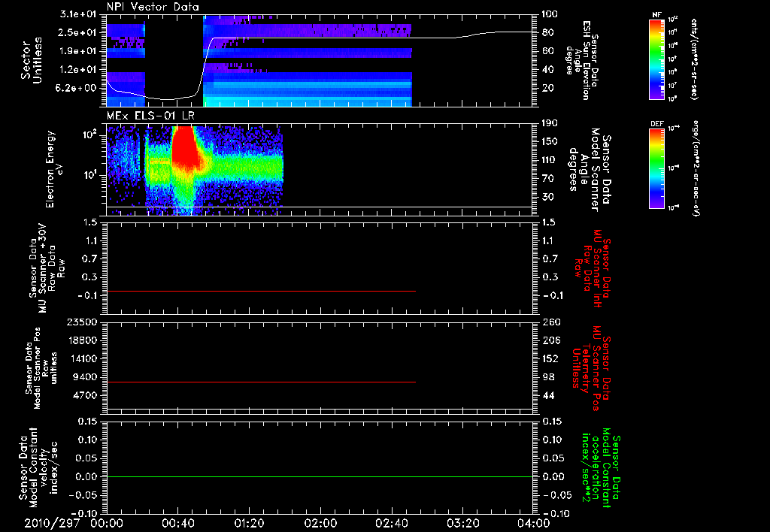This screenshot has width=770, height=532.
Task: Click the 4700 scanner position tick
Action: click(86, 395)
